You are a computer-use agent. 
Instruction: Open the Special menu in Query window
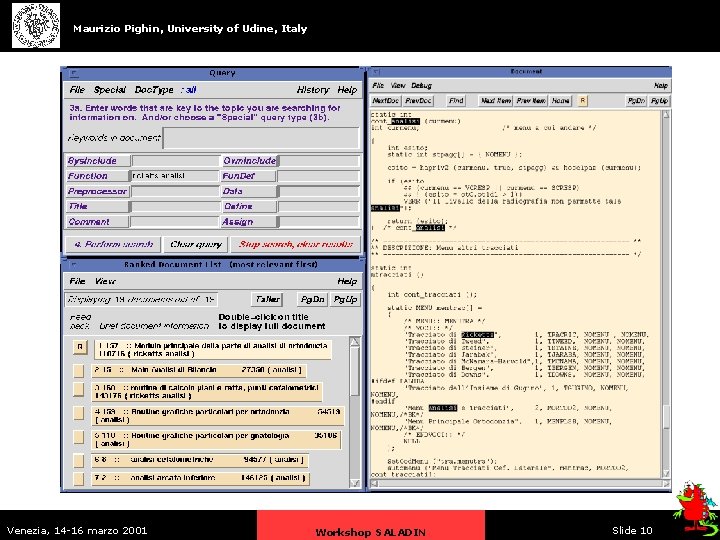tap(110, 89)
